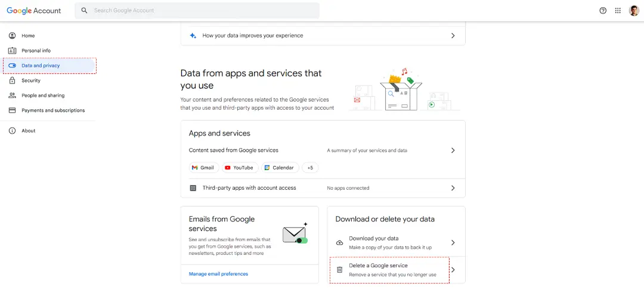Open the Google apps grid icon
Image resolution: width=644 pixels, height=302 pixels.
click(618, 11)
